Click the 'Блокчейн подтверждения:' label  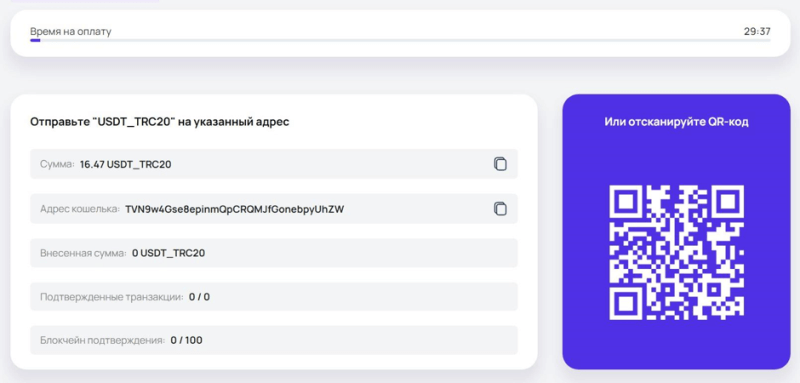(103, 340)
